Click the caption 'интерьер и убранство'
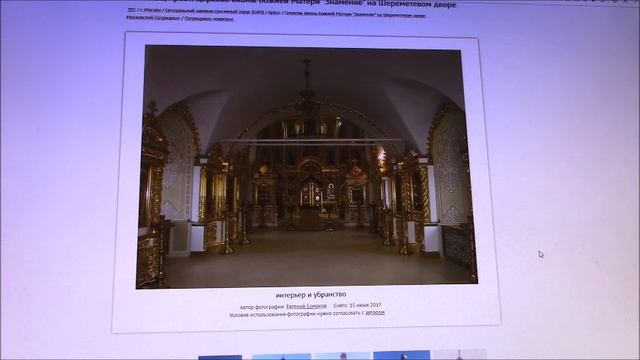 point(311,294)
